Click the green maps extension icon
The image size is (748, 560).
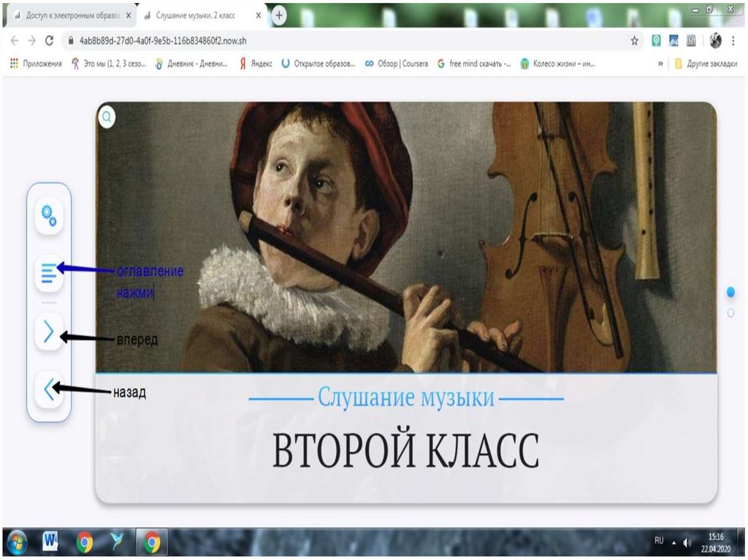pyautogui.click(x=657, y=41)
